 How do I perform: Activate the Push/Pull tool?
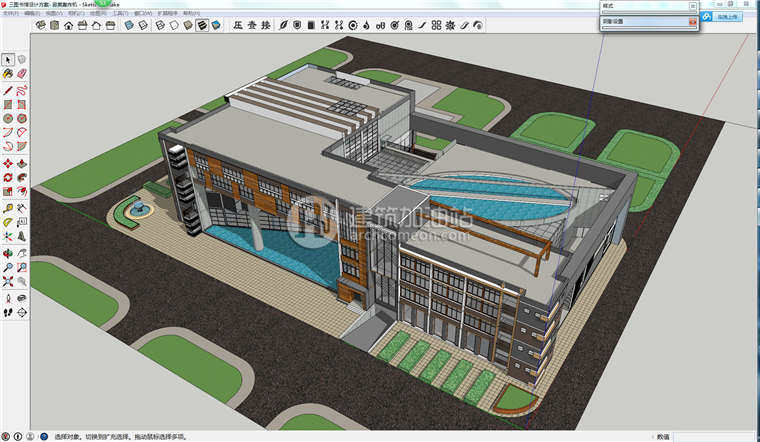tap(21, 164)
